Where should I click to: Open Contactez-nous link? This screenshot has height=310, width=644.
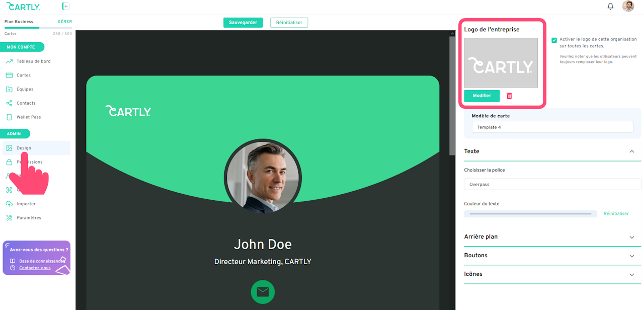[x=35, y=268]
